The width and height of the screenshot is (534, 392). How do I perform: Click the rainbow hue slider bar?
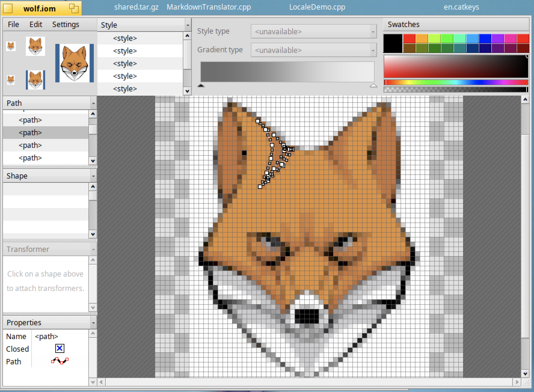456,82
